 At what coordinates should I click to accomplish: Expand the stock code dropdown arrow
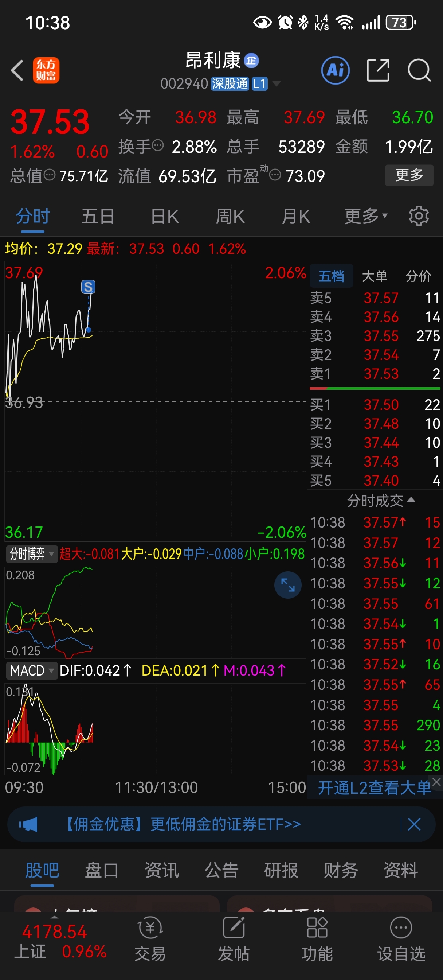pos(277,84)
